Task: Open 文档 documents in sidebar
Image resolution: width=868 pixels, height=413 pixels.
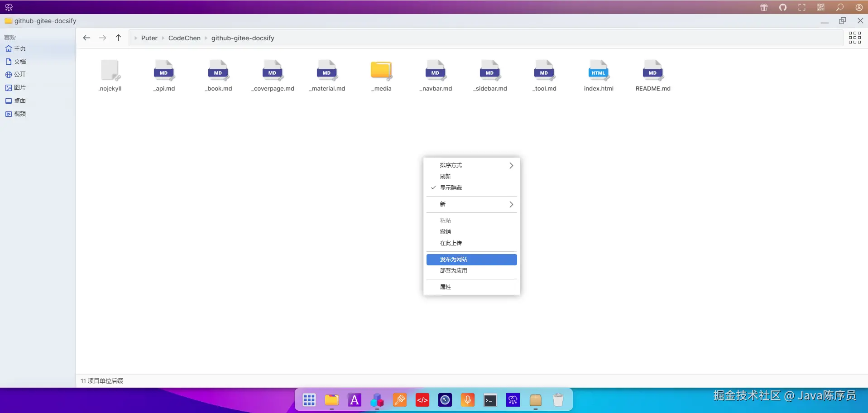Action: (x=38, y=62)
